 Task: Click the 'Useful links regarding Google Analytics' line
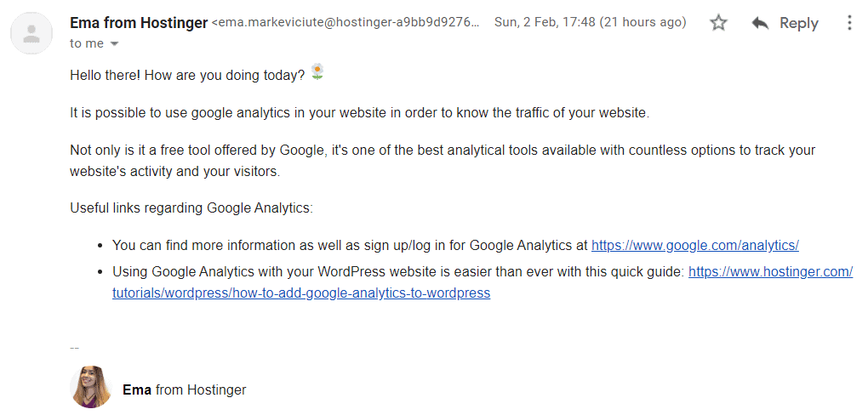pyautogui.click(x=191, y=208)
